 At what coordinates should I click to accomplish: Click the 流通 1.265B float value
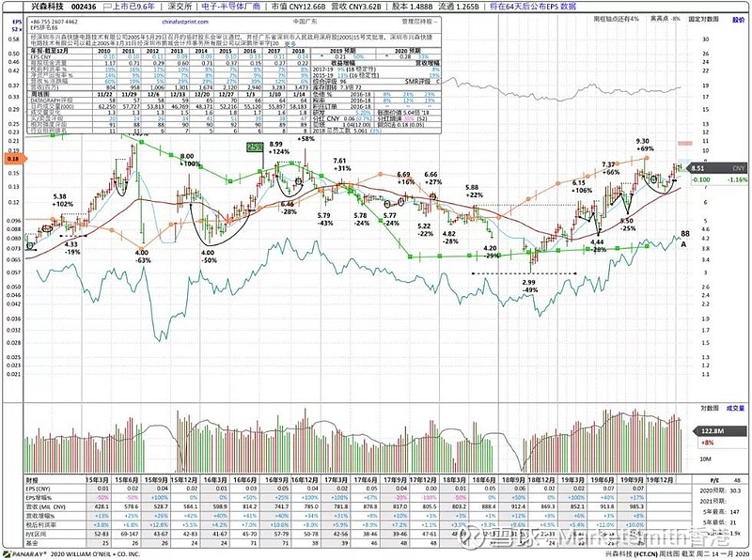(458, 7)
